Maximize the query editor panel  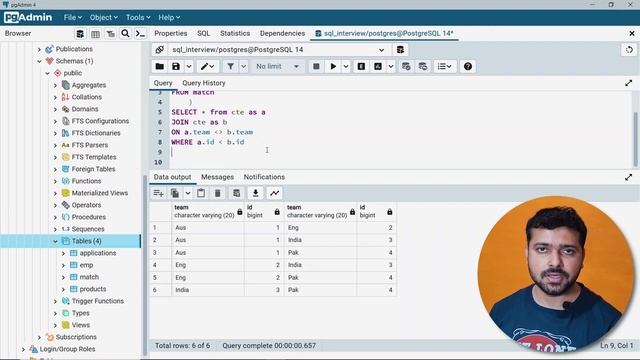point(629,83)
